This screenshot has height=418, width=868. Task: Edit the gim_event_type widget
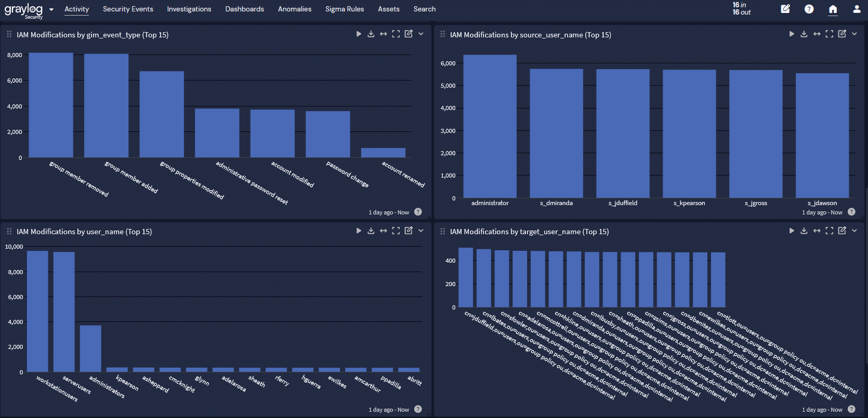pos(409,34)
